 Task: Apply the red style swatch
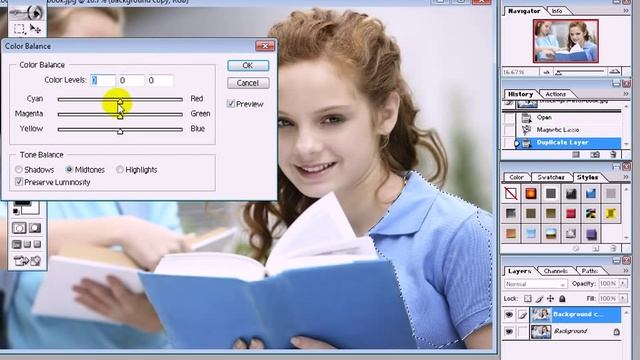571,213
